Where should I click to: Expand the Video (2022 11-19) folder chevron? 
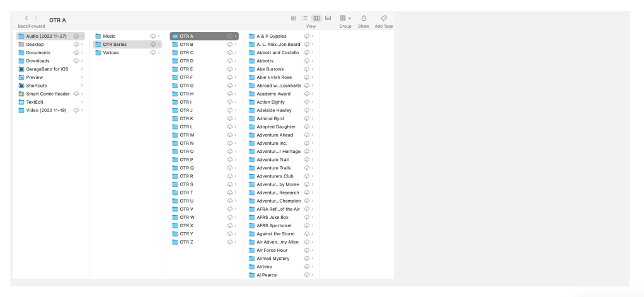click(x=83, y=110)
